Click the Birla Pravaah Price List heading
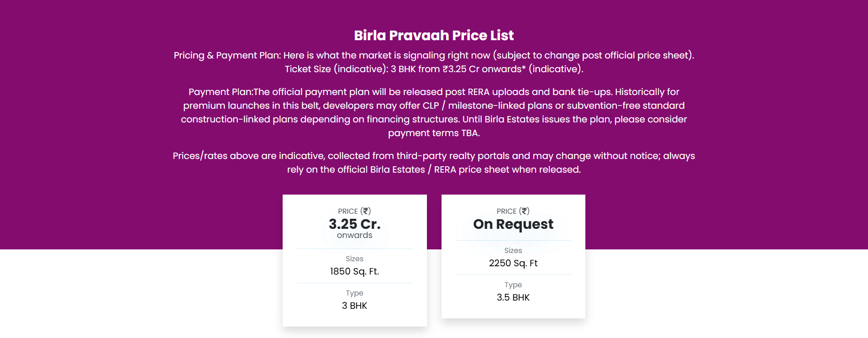Screen dimensions: 868x338 click(434, 36)
